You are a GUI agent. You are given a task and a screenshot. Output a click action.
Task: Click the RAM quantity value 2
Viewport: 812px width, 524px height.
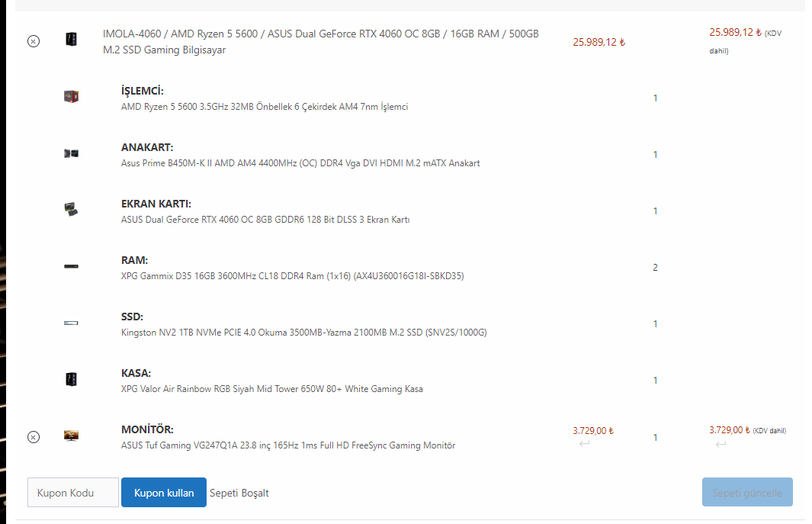tap(655, 268)
